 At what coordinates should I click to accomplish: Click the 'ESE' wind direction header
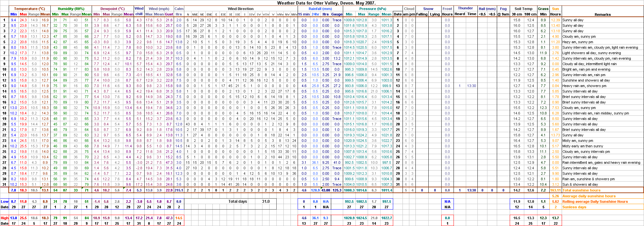(x=223, y=15)
